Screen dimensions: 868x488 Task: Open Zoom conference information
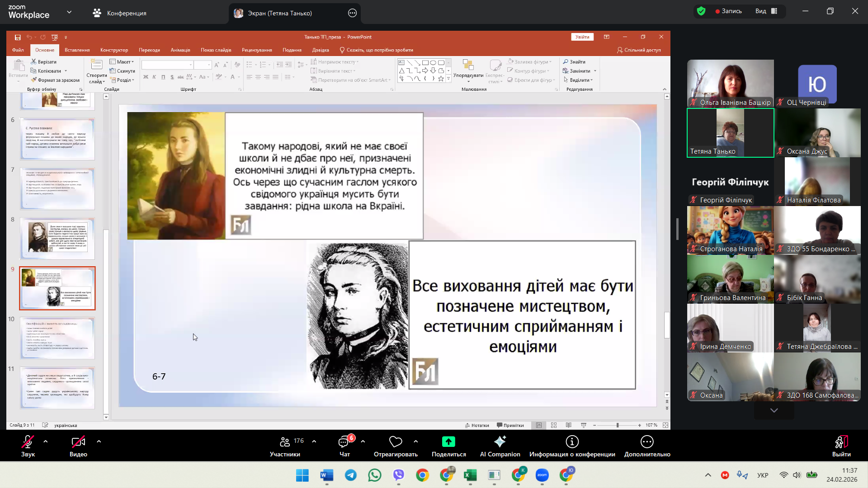click(x=572, y=446)
